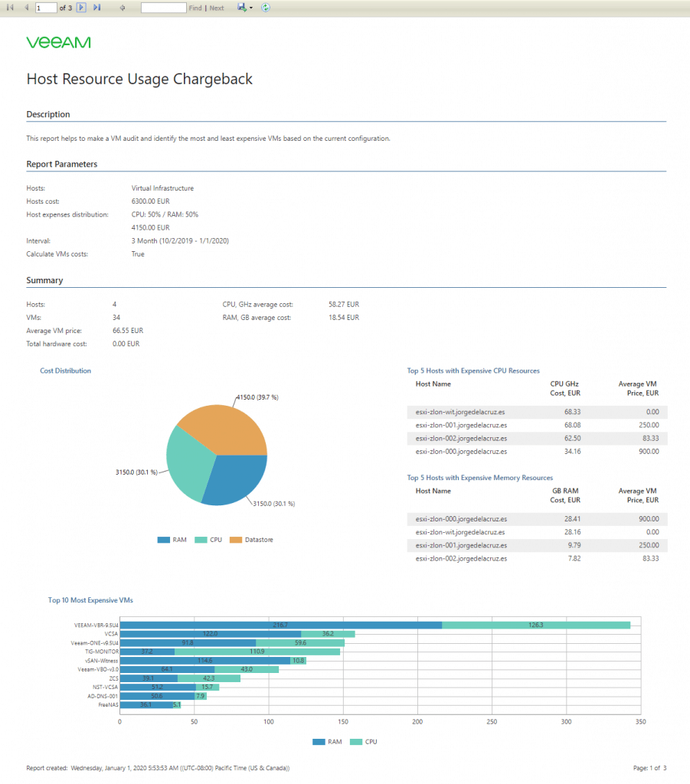Click the RAM legend swatch under pie chart
This screenshot has height=784, width=690.
[163, 540]
